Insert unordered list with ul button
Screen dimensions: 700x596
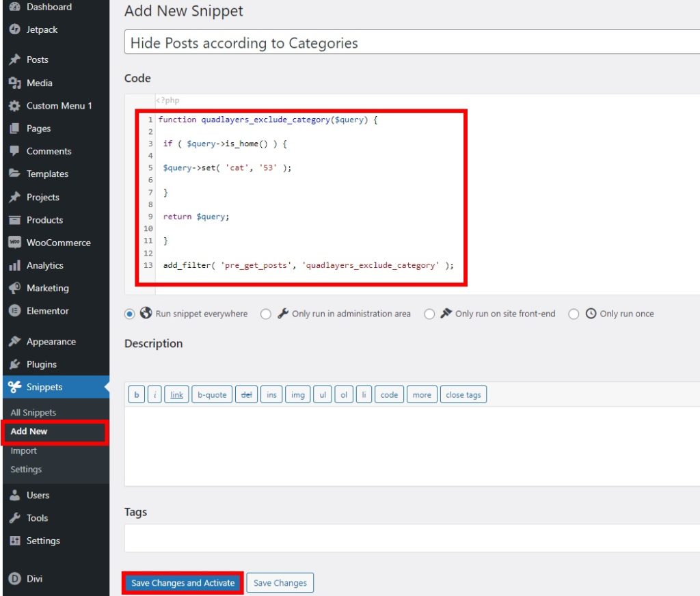(323, 394)
